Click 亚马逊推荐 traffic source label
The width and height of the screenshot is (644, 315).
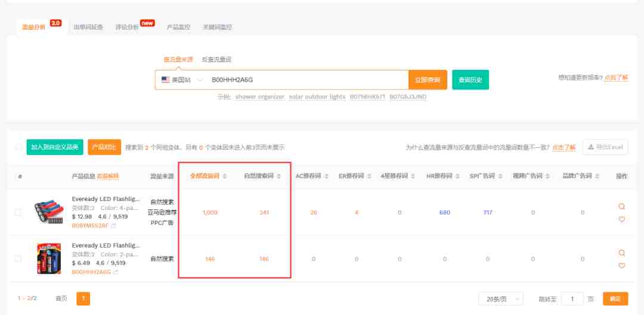coord(162,212)
